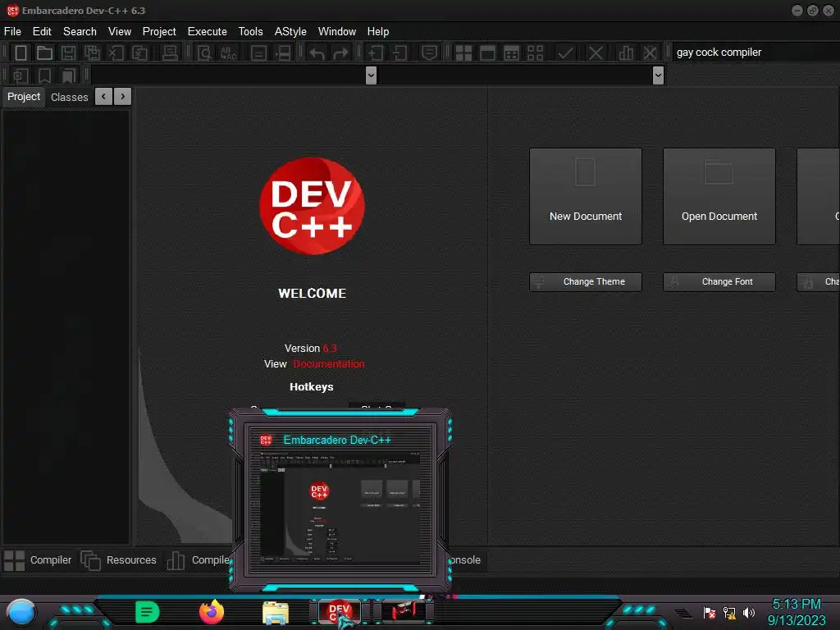Open the first class browser dropdown arrow
The height and width of the screenshot is (630, 840).
click(x=371, y=75)
